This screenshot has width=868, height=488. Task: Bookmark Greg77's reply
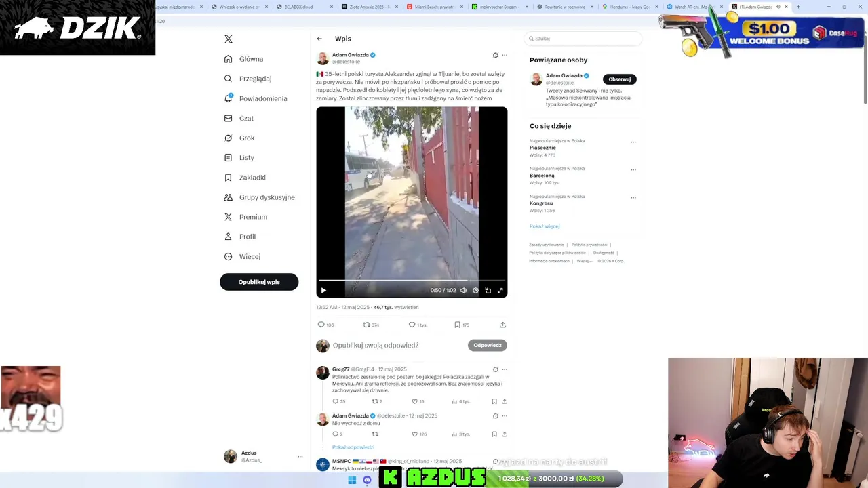(494, 401)
